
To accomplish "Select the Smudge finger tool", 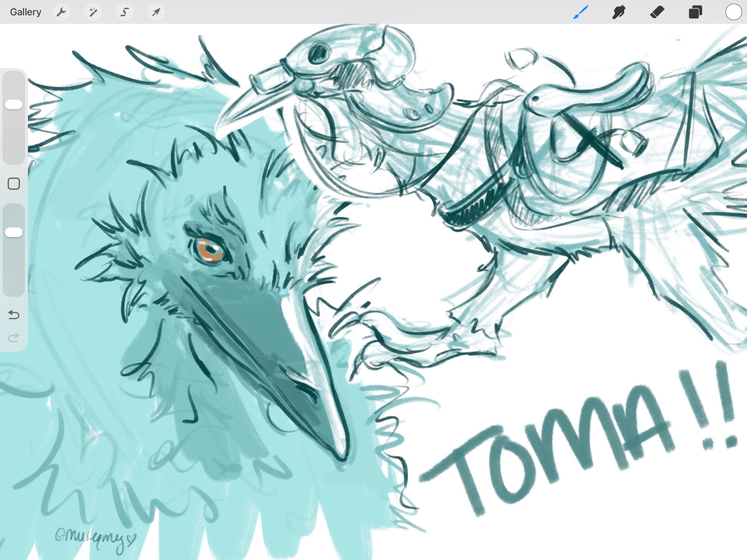I will [619, 12].
